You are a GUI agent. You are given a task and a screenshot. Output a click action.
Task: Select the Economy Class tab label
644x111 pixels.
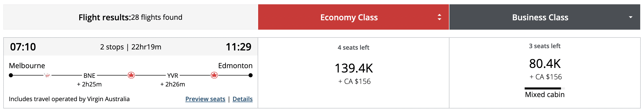[349, 17]
